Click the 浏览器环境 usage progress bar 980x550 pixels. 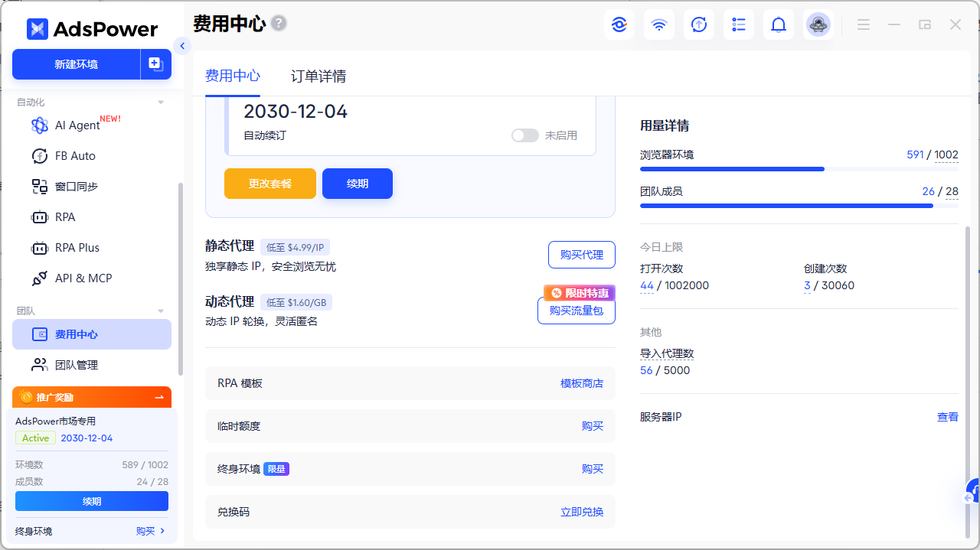[799, 168]
